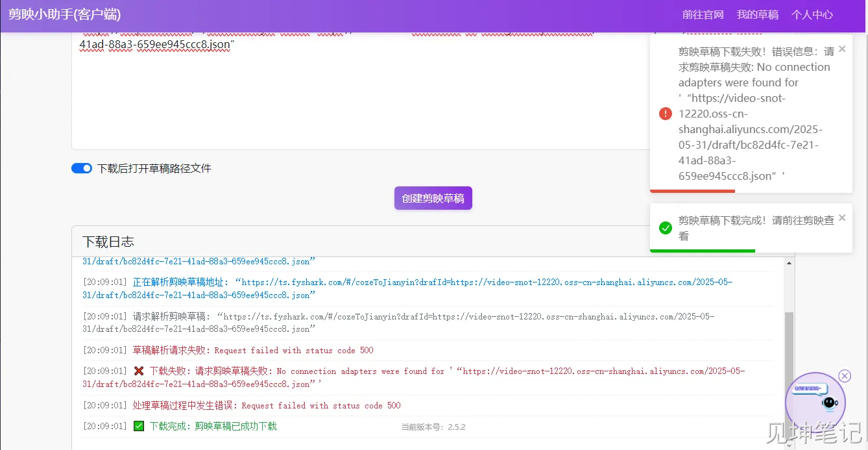Click the green check icon in 下载完成 log
This screenshot has width=868, height=450.
click(139, 427)
